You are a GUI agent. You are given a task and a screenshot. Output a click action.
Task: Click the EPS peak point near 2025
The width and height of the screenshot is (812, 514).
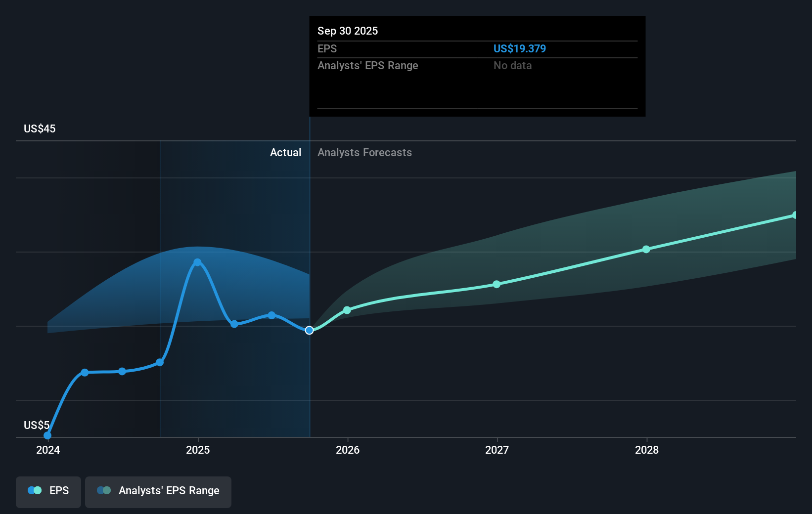(197, 262)
